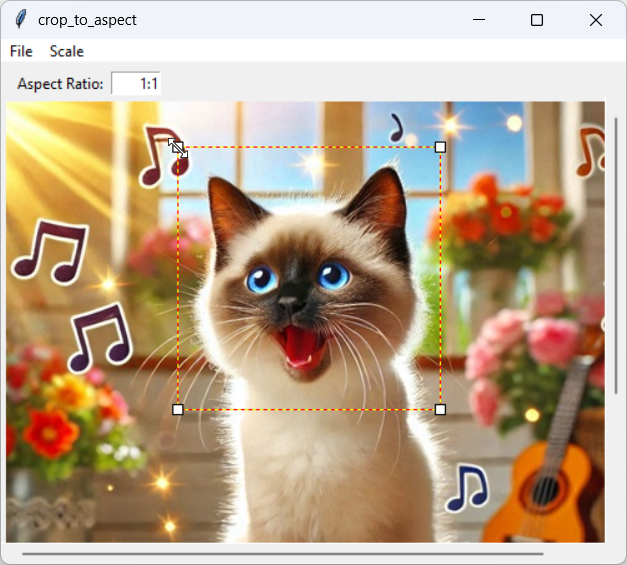Click the Aspect Ratio input field
The image size is (627, 565).
click(x=136, y=84)
